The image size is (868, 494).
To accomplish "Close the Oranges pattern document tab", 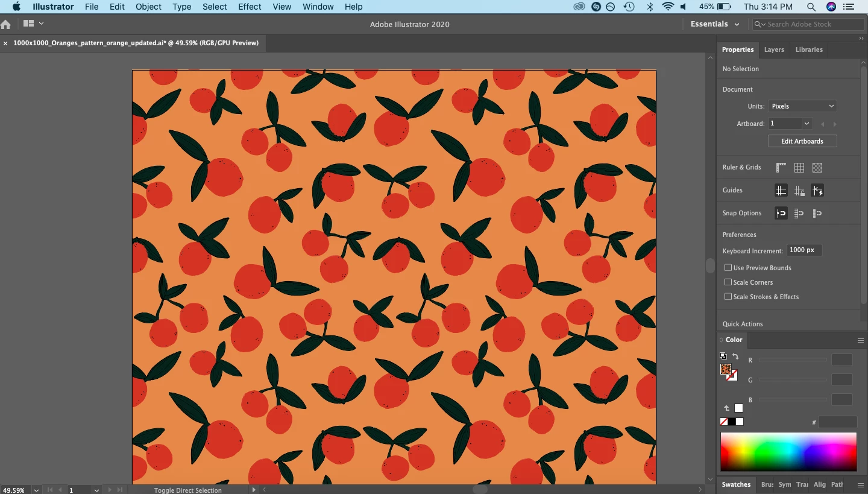I will point(5,43).
